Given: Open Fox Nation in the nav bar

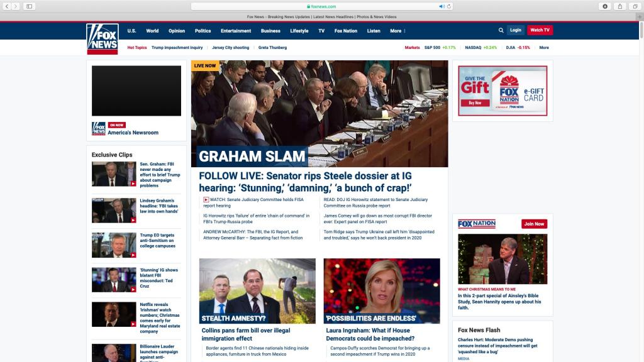Looking at the screenshot, I should [346, 31].
